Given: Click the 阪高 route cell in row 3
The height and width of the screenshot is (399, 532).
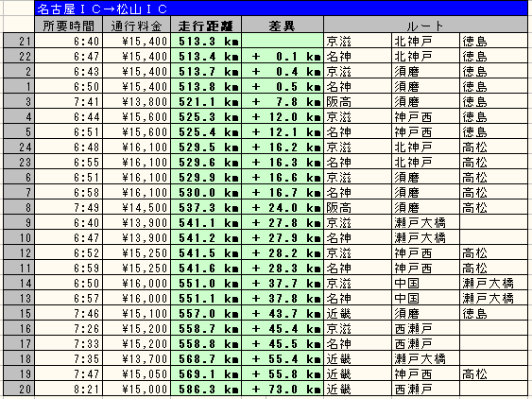Looking at the screenshot, I should pos(357,101).
